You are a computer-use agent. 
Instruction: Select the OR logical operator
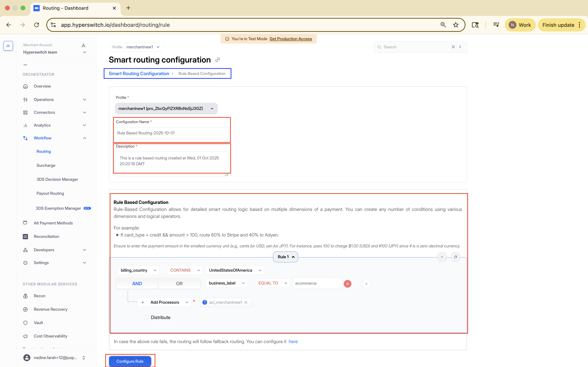coord(179,284)
